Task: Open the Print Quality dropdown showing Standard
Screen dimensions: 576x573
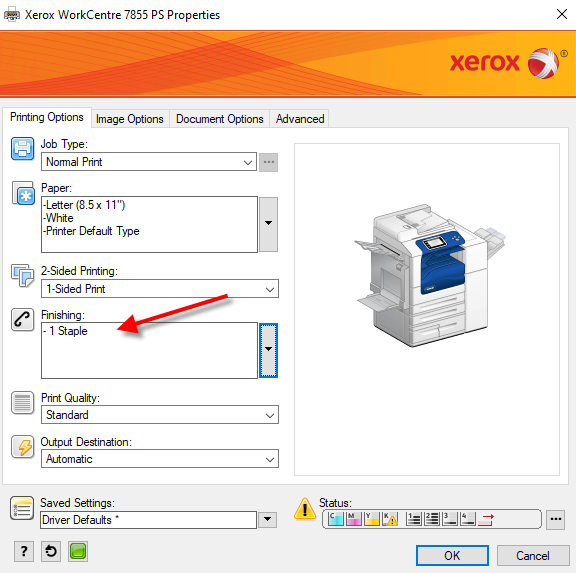Action: pyautogui.click(x=160, y=415)
